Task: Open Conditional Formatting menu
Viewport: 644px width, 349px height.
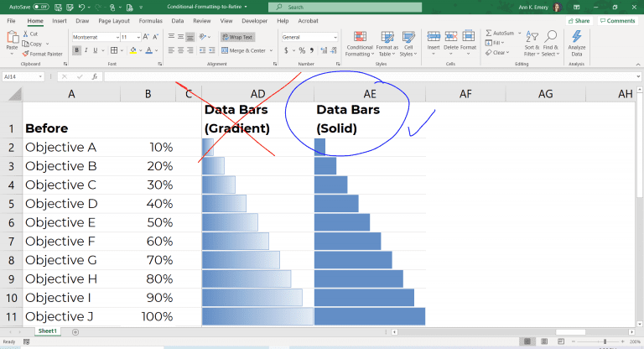Action: pyautogui.click(x=360, y=44)
